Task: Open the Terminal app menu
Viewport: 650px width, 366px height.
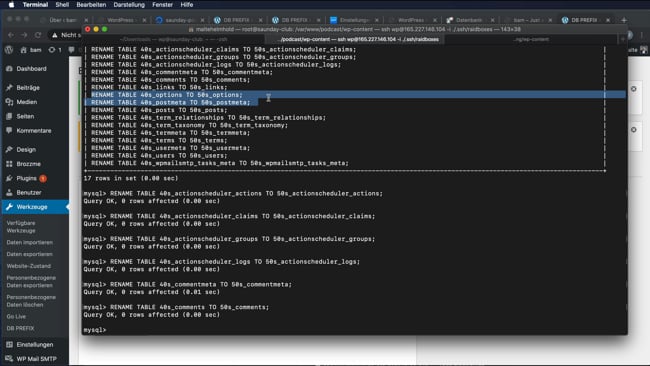Action: 35,5
